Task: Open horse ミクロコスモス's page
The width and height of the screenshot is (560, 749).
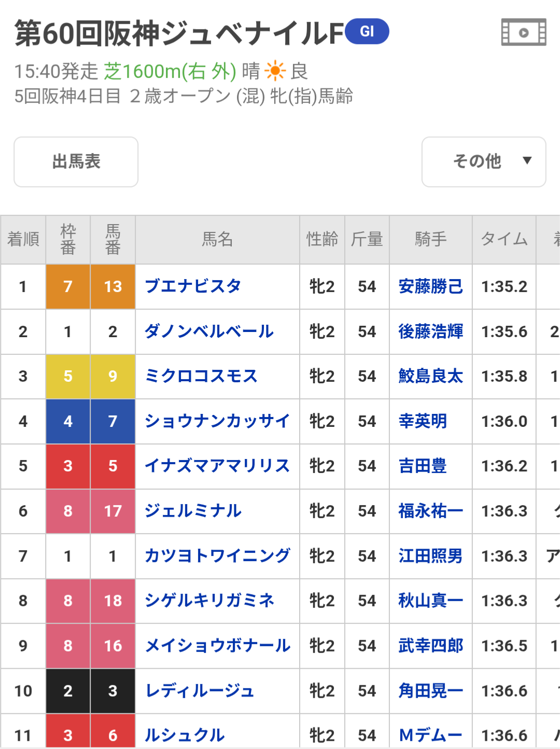Action: click(201, 376)
